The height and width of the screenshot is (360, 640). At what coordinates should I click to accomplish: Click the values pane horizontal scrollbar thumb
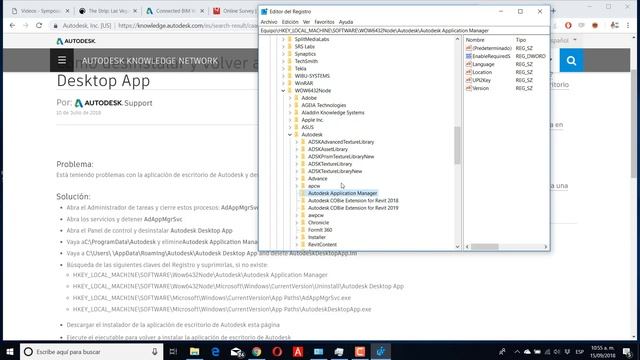click(x=485, y=247)
